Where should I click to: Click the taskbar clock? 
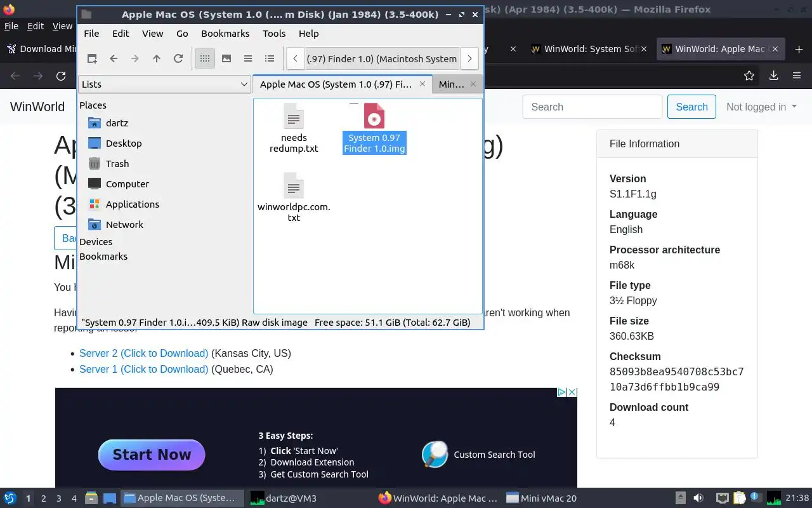[797, 498]
